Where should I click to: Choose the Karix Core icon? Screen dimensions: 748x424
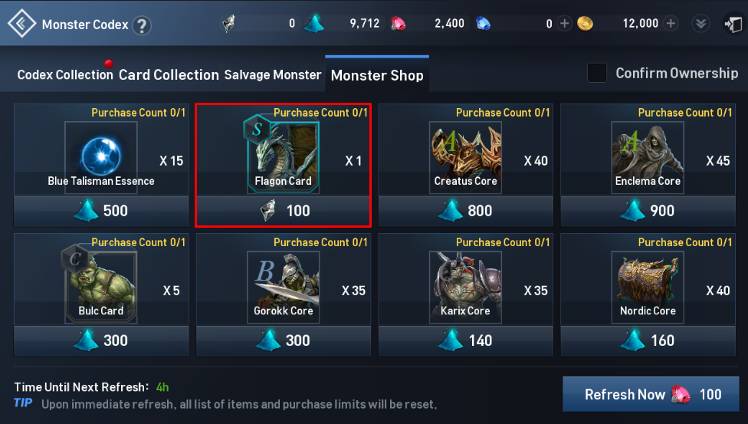466,287
